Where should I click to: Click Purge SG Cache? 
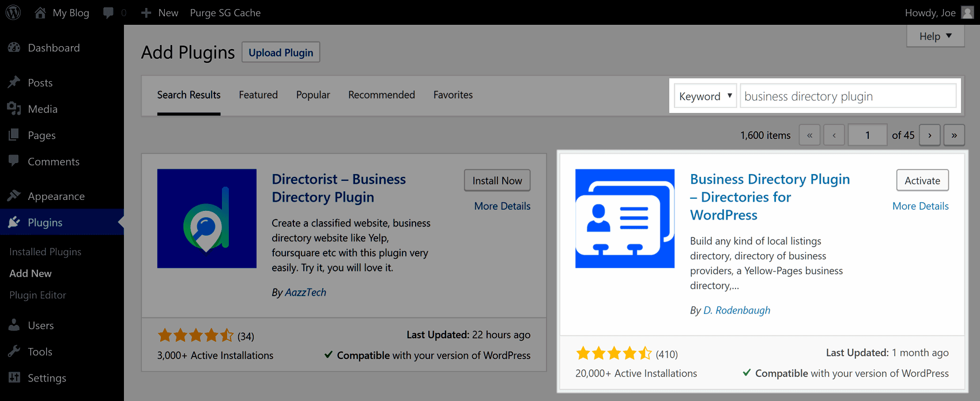coord(225,13)
